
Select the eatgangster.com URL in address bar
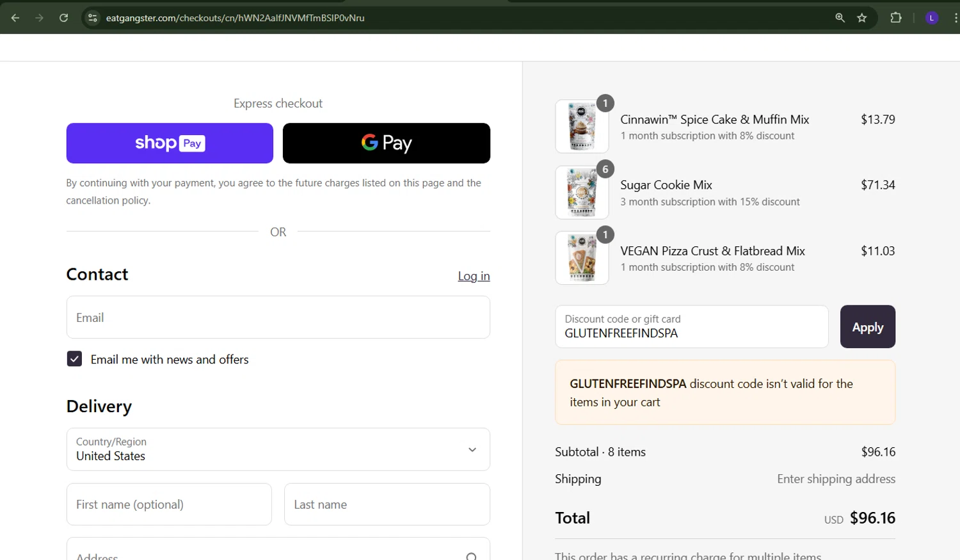coord(236,18)
